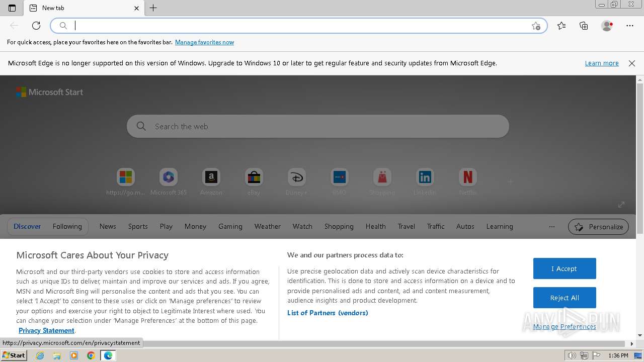Screen dimensions: 644x362
Task: Select the Discover feed tab
Action: pyautogui.click(x=27, y=226)
